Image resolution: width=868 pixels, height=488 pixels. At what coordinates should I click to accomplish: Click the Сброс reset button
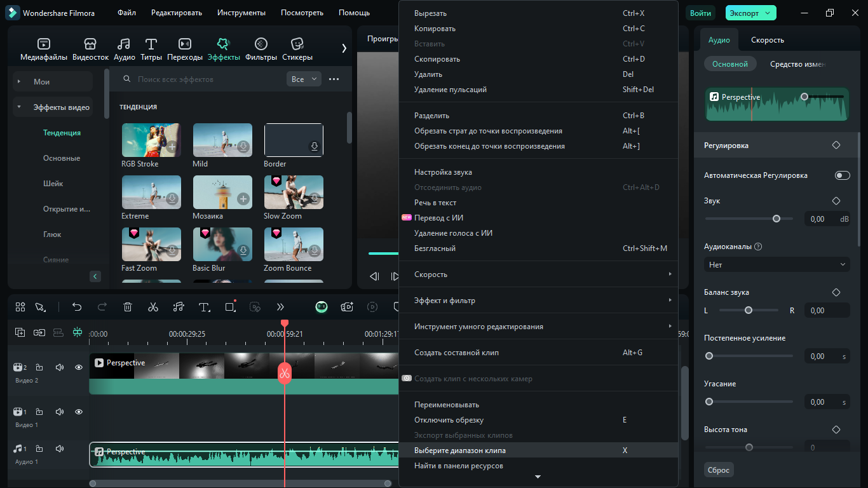tap(719, 470)
